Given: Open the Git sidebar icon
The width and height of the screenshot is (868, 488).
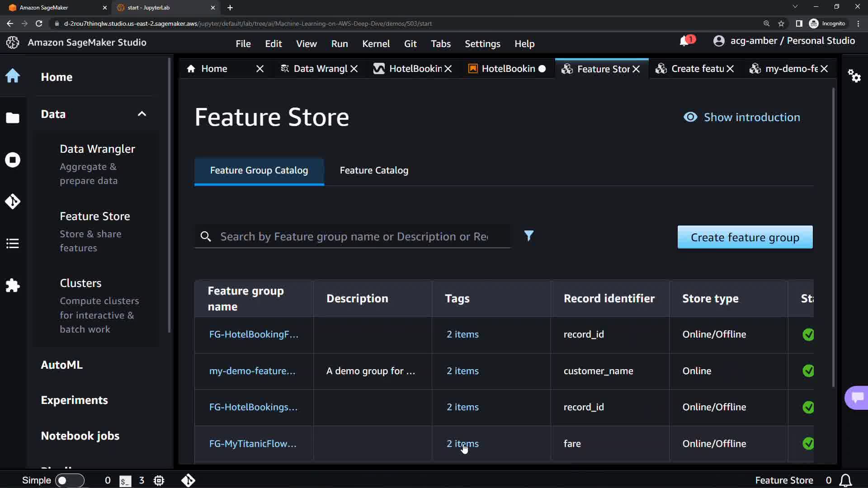Looking at the screenshot, I should 13,201.
